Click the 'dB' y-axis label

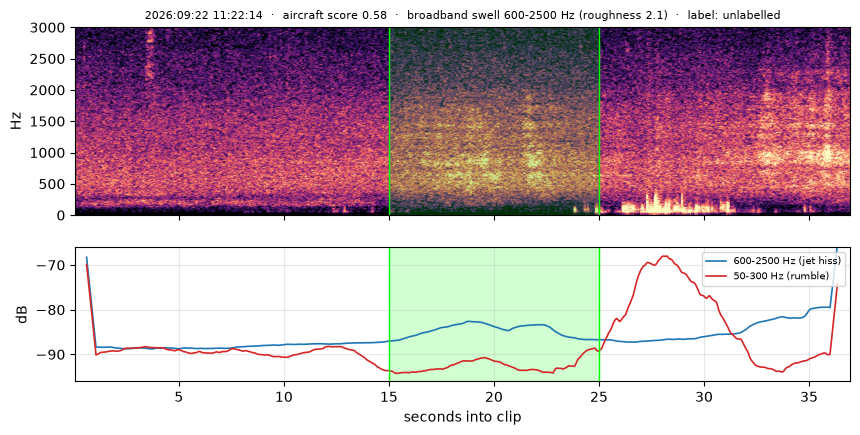22,314
